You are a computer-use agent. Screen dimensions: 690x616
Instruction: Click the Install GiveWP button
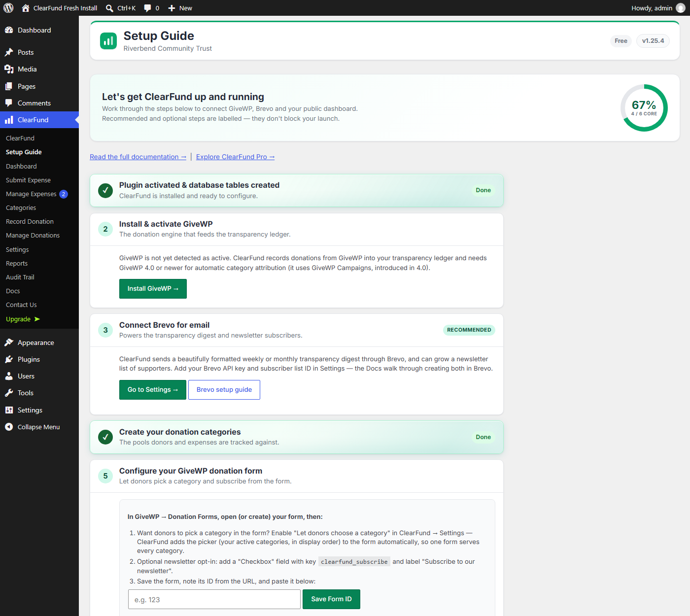(x=153, y=289)
